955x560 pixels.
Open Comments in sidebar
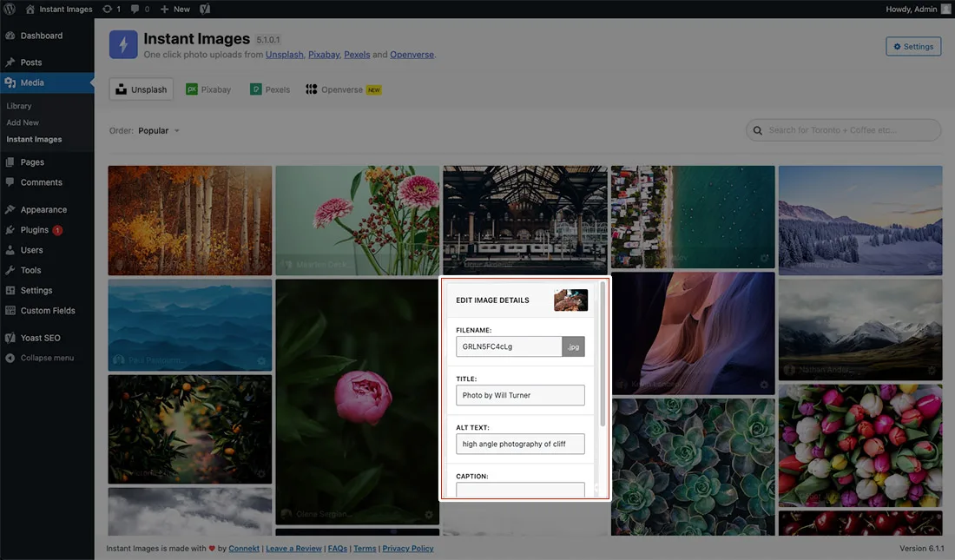47,182
